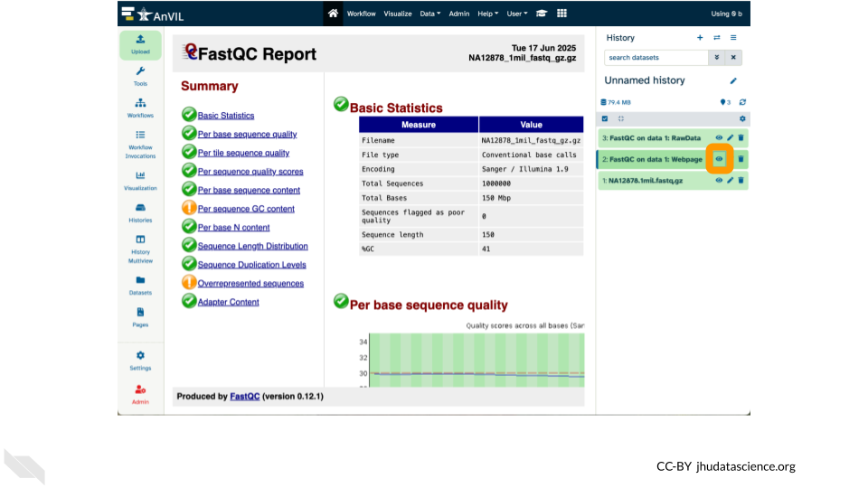The image size is (868, 488).
Task: Click the 79.4 MB storage size indicator
Action: (x=616, y=102)
